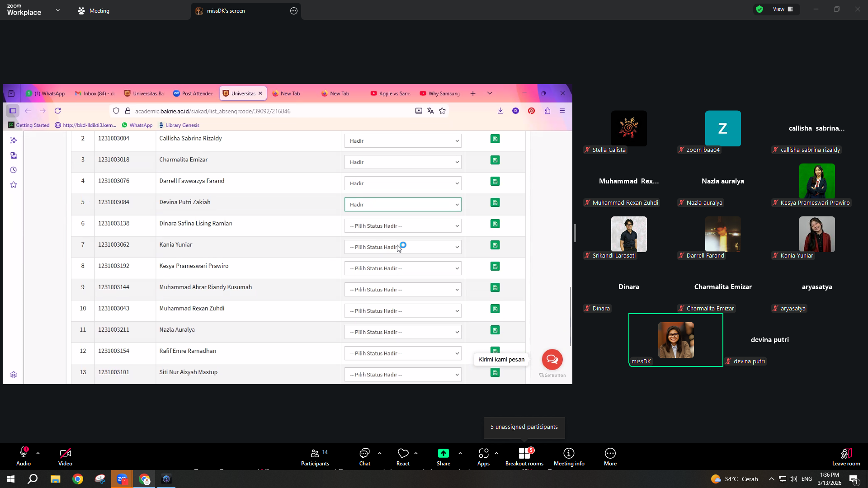Switch to the WhatsApp browser tab
This screenshot has height=488, width=868.
(x=45, y=94)
